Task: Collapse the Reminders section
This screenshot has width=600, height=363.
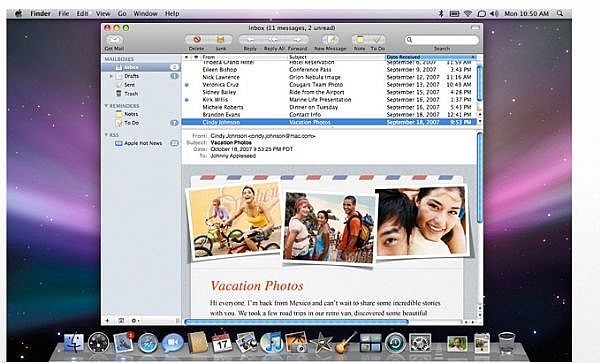Action: click(x=106, y=106)
